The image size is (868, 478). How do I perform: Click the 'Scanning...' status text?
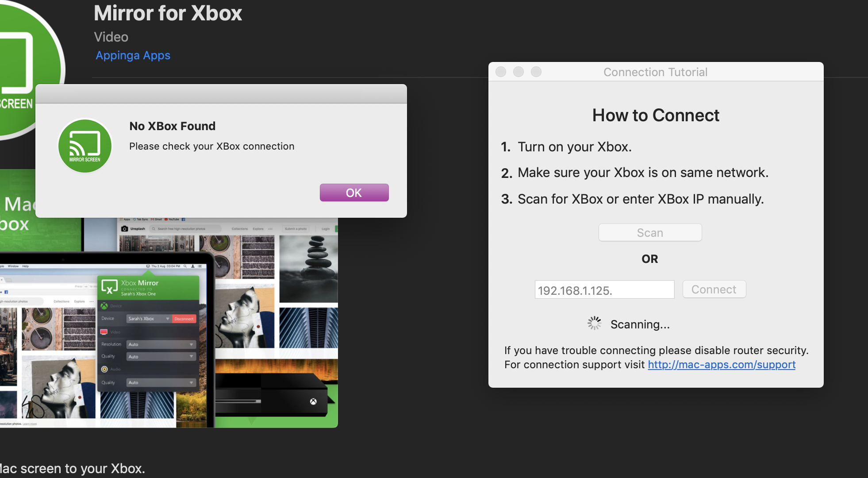pyautogui.click(x=640, y=324)
